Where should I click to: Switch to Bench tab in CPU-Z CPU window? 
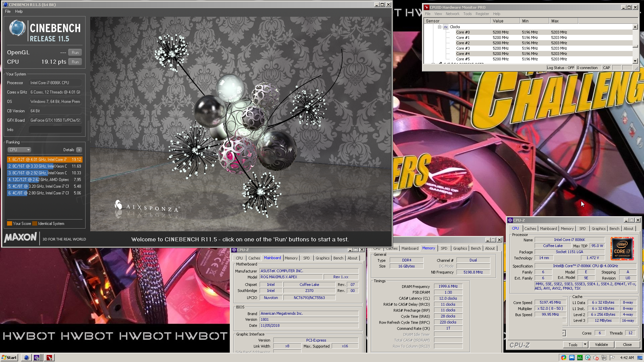[614, 229]
